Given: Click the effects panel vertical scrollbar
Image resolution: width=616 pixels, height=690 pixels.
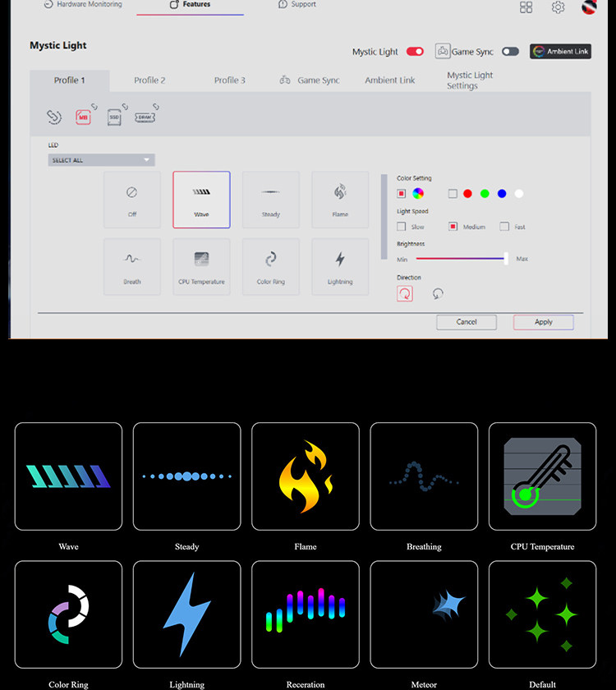Looking at the screenshot, I should (384, 217).
